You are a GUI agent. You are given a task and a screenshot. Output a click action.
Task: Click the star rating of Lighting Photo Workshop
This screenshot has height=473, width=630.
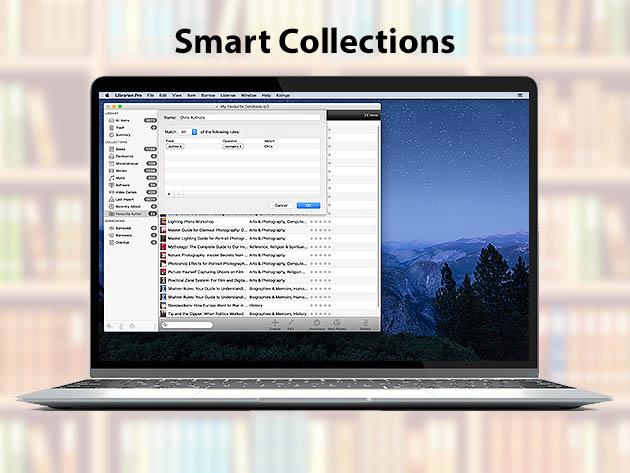point(320,222)
